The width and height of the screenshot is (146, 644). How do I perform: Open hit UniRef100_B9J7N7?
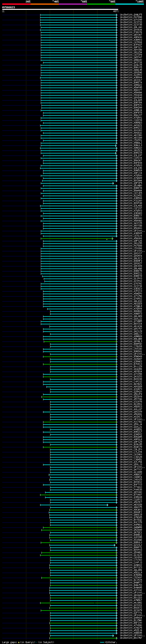point(131,638)
